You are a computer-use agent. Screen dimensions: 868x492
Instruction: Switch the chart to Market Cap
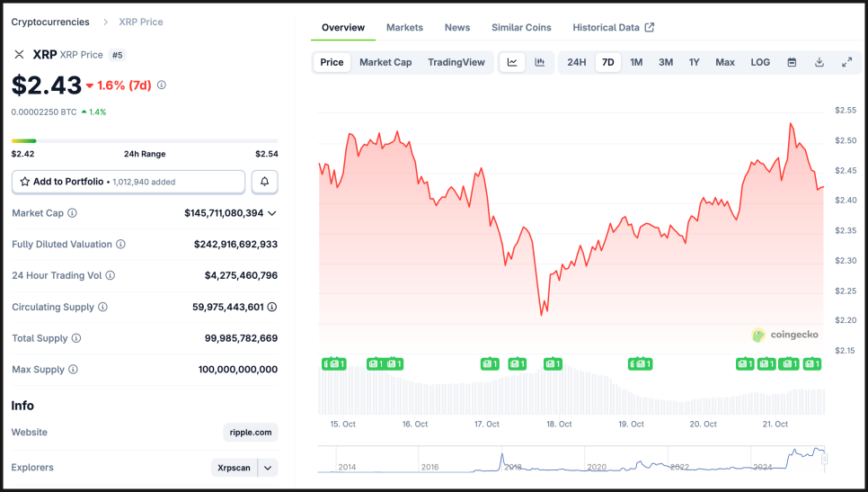385,62
